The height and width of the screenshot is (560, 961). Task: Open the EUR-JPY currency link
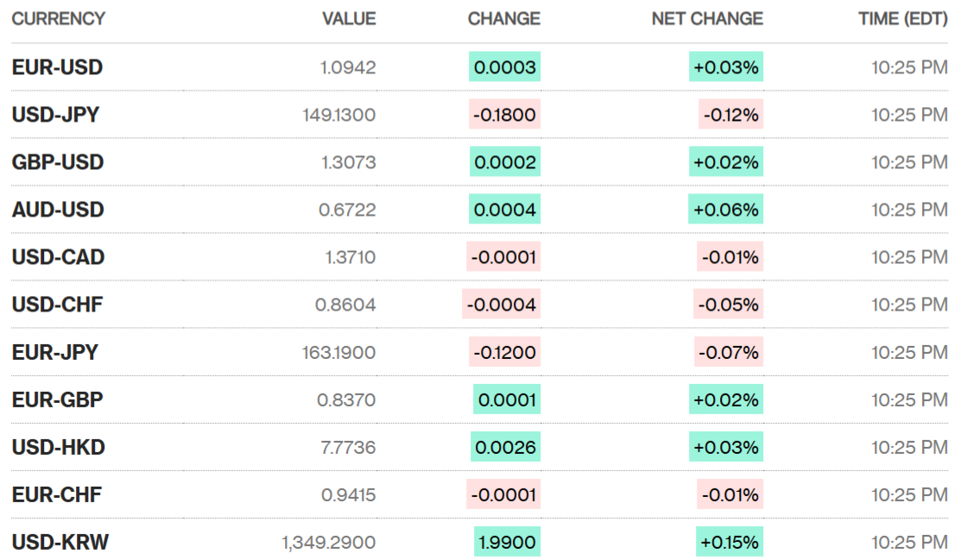tap(54, 352)
